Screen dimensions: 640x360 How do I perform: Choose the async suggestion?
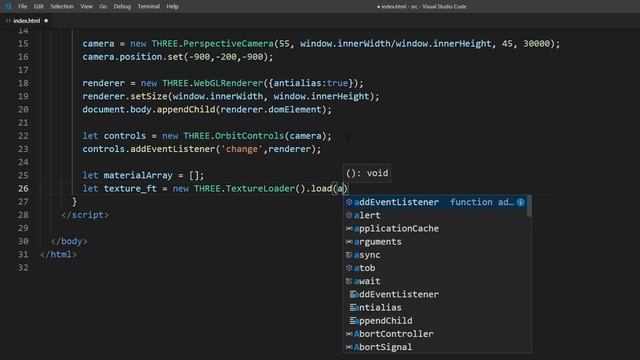coord(435,255)
